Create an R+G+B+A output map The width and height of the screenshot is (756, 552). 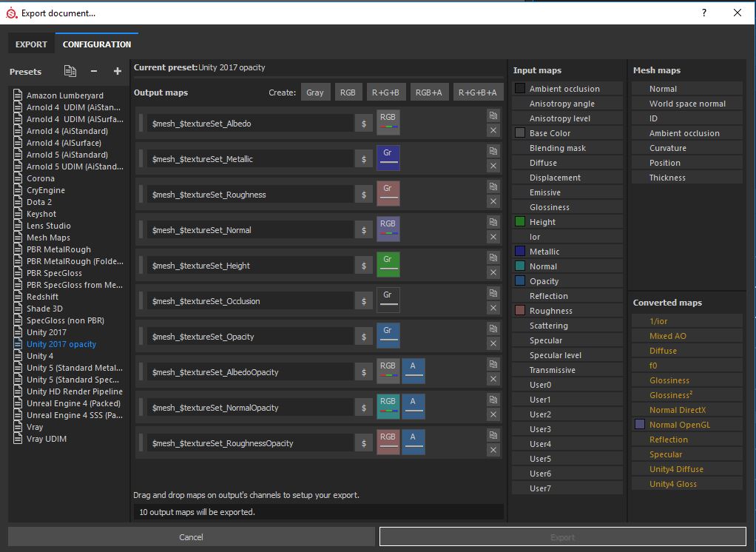(x=478, y=92)
